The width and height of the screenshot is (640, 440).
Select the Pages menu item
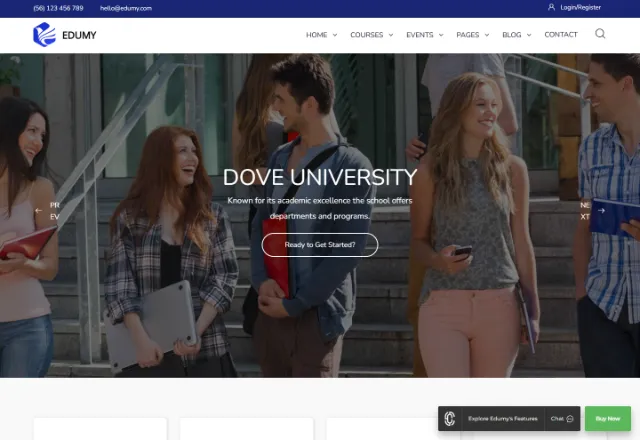click(x=468, y=35)
